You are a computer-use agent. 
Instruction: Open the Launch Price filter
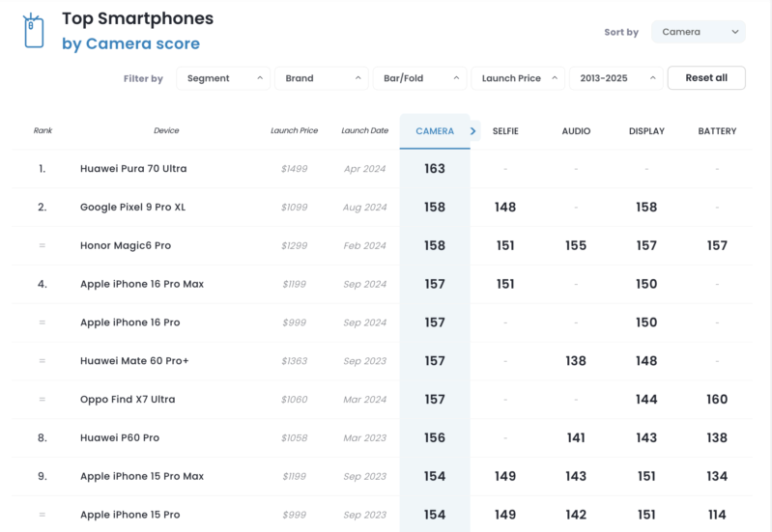pos(518,78)
